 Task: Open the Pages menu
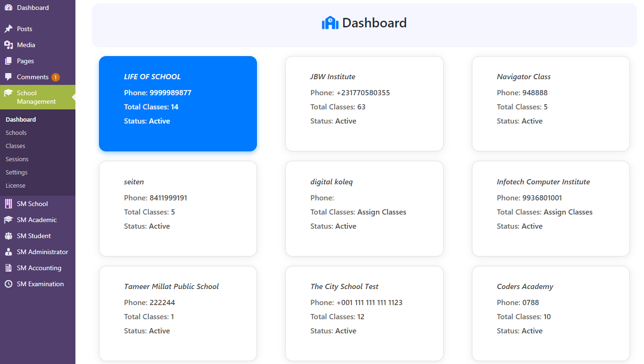click(38, 61)
